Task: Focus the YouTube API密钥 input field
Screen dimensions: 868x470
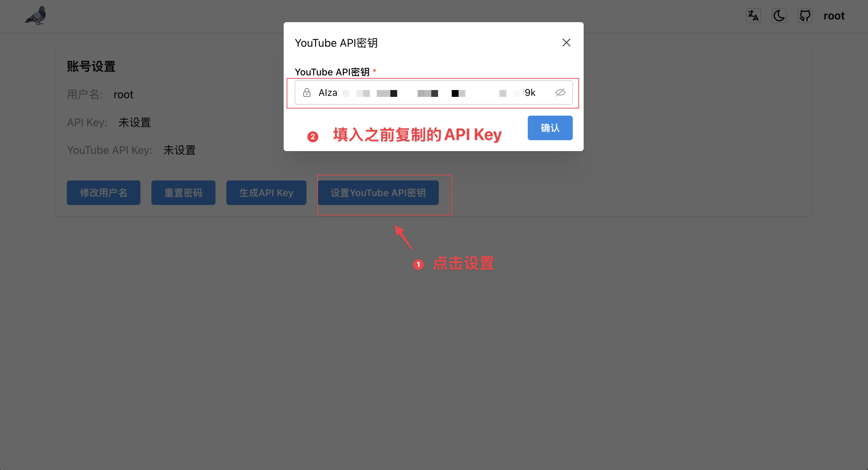Action: tap(433, 93)
